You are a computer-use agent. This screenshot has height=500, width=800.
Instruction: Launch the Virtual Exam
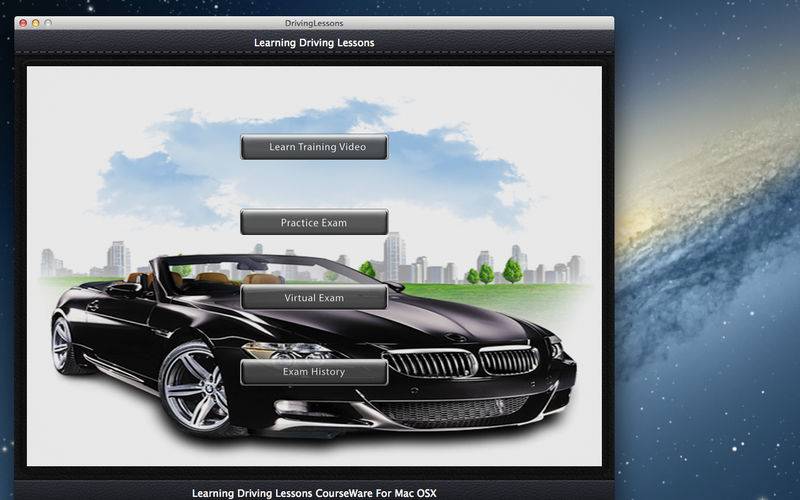(x=314, y=297)
